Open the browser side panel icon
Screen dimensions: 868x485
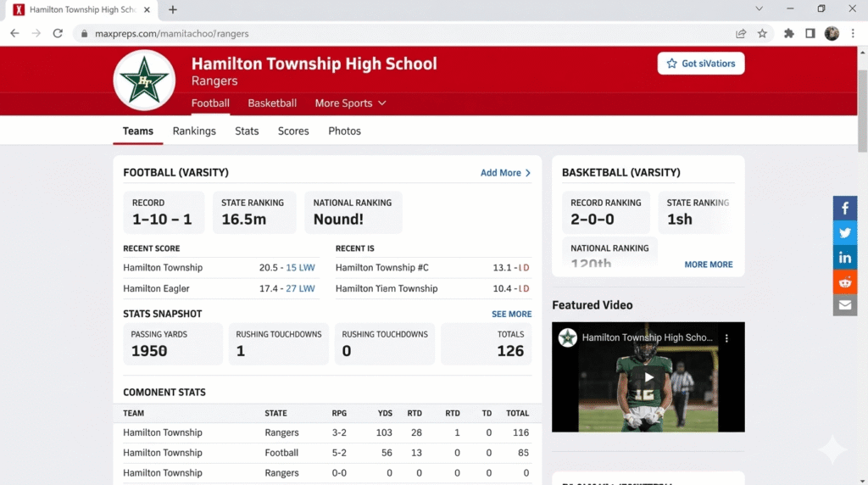[810, 33]
